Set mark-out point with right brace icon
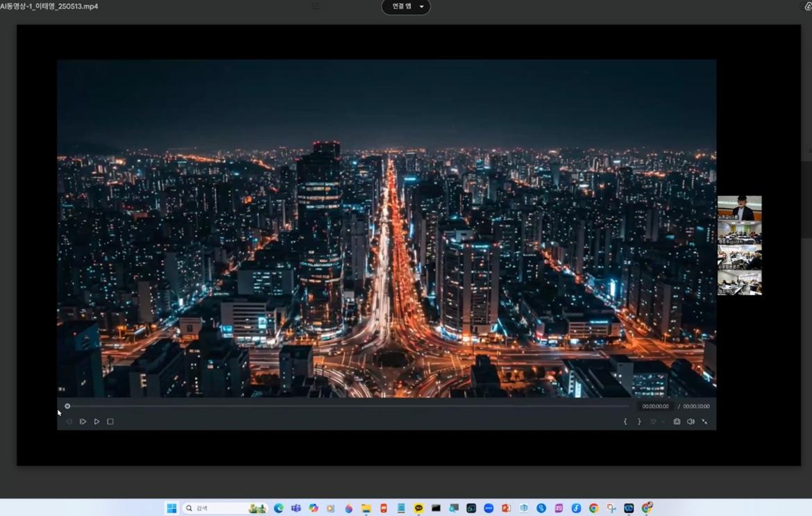Viewport: 812px width, 516px height. click(x=639, y=422)
